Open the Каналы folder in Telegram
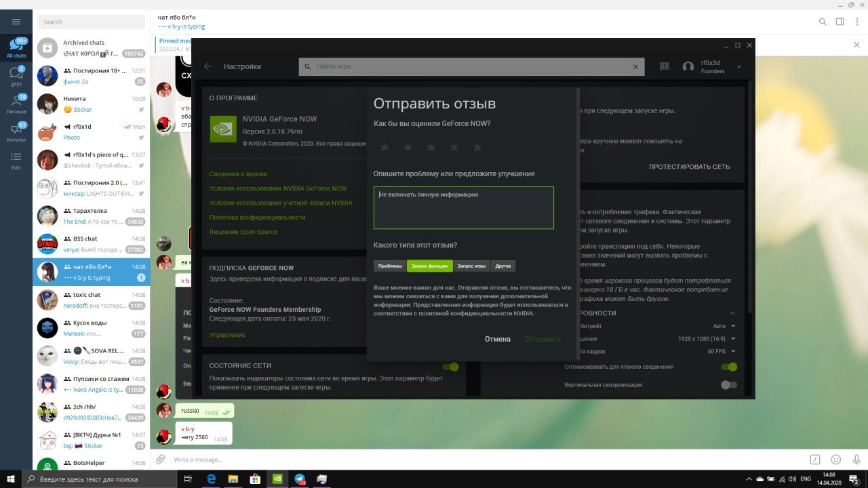This screenshot has width=868, height=488. tap(16, 131)
